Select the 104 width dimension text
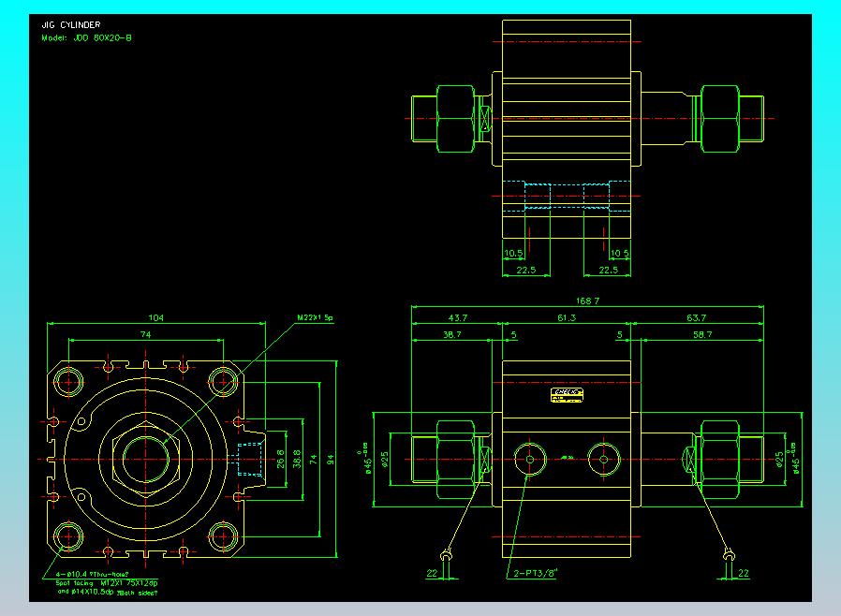The image size is (841, 616). 156,319
